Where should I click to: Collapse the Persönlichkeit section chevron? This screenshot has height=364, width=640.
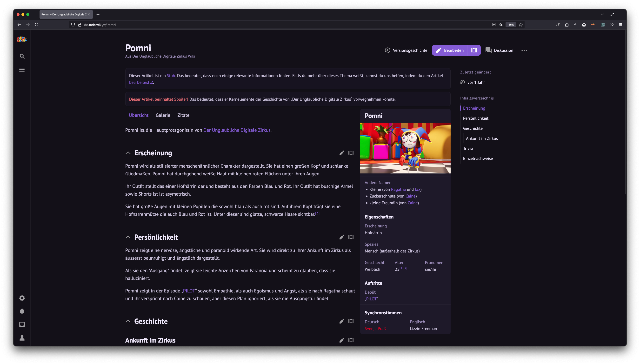pyautogui.click(x=128, y=237)
